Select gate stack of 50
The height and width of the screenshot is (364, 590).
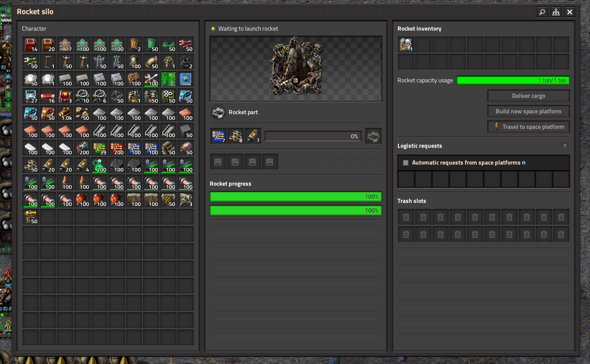click(x=168, y=200)
